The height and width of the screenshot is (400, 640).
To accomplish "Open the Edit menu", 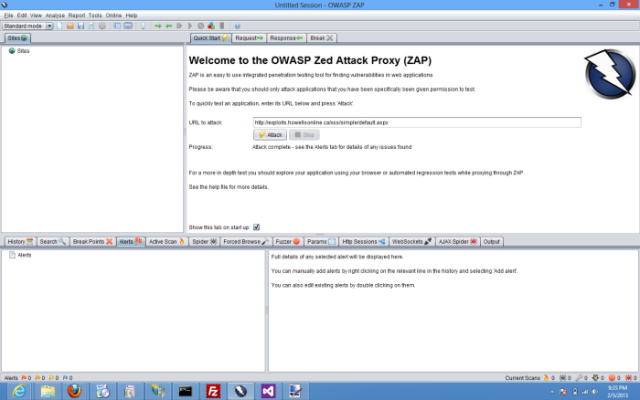I will pos(22,15).
